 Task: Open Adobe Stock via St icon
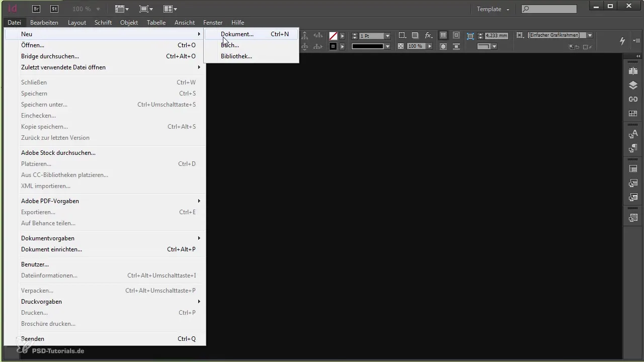point(54,9)
